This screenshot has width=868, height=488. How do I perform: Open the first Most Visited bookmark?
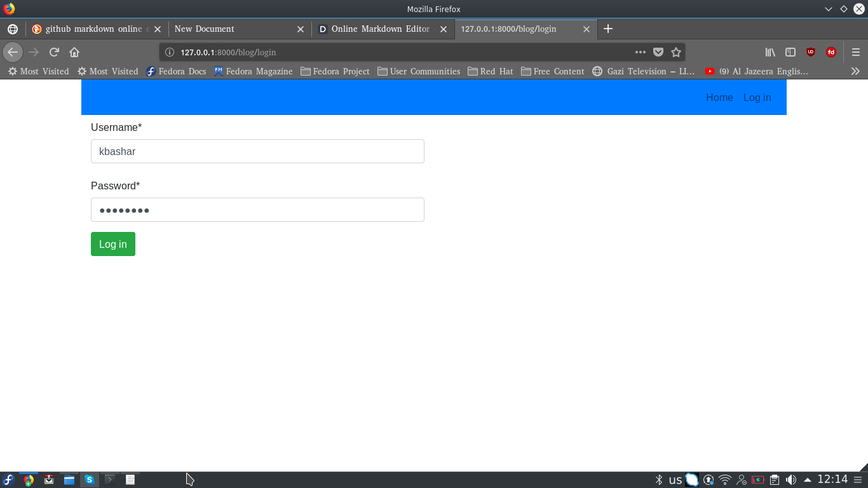[x=38, y=71]
